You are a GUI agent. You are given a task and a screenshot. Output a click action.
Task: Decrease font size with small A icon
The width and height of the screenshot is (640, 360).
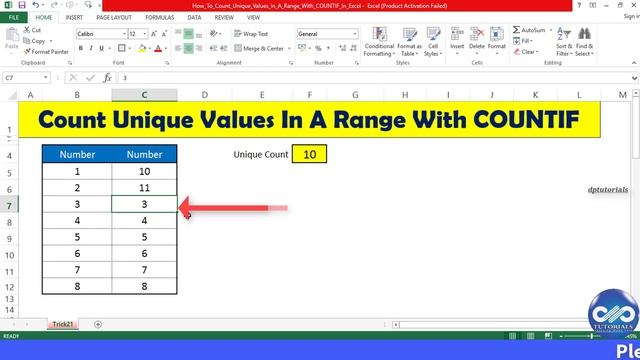164,34
